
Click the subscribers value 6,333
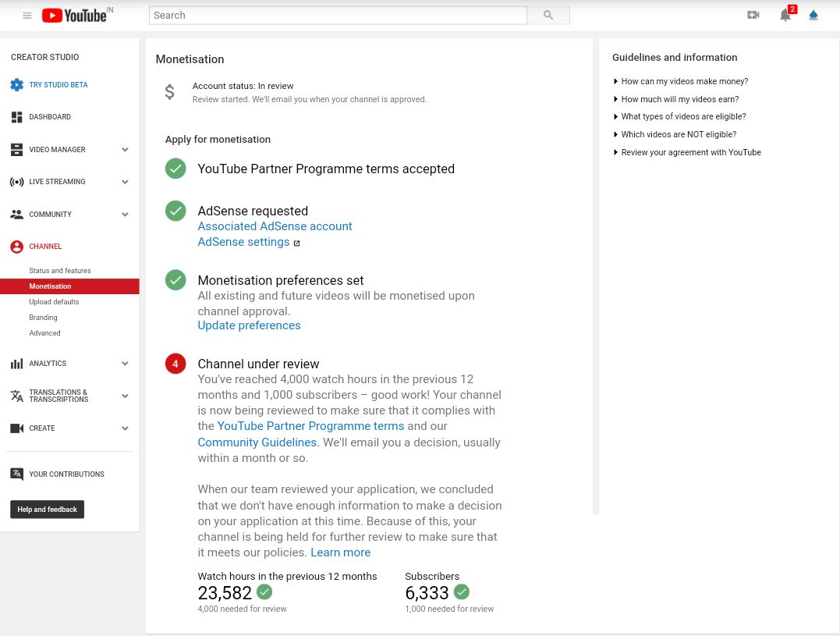pos(427,592)
